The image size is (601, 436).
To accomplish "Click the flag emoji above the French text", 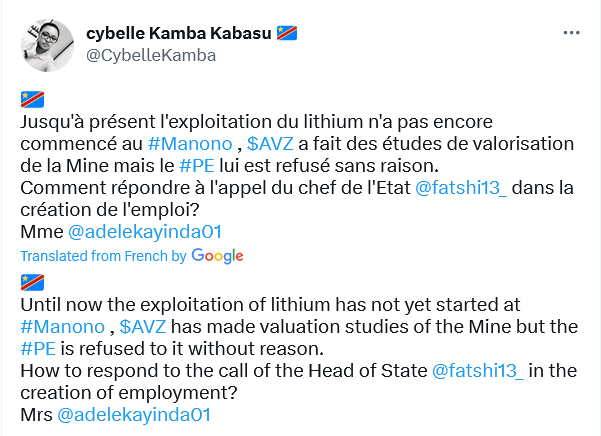I will [x=32, y=100].
